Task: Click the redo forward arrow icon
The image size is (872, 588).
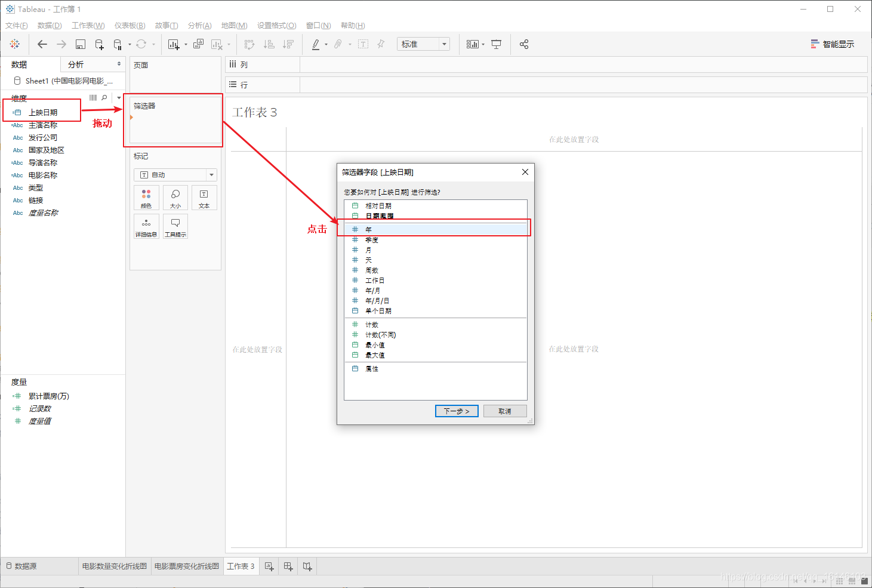Action: (x=61, y=44)
